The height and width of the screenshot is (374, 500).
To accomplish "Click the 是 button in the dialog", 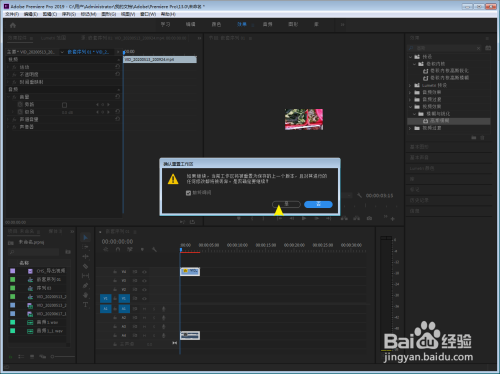I will 286,204.
